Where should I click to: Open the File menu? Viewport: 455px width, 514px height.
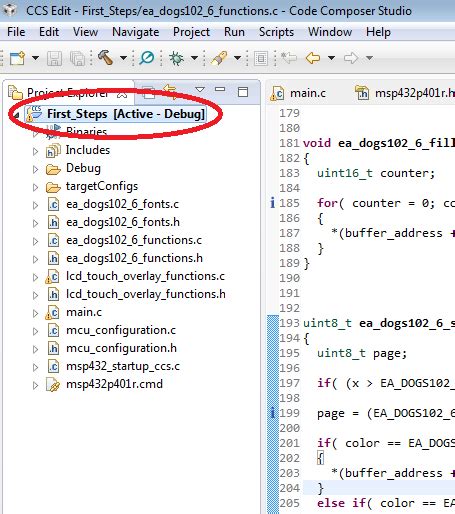[x=16, y=32]
